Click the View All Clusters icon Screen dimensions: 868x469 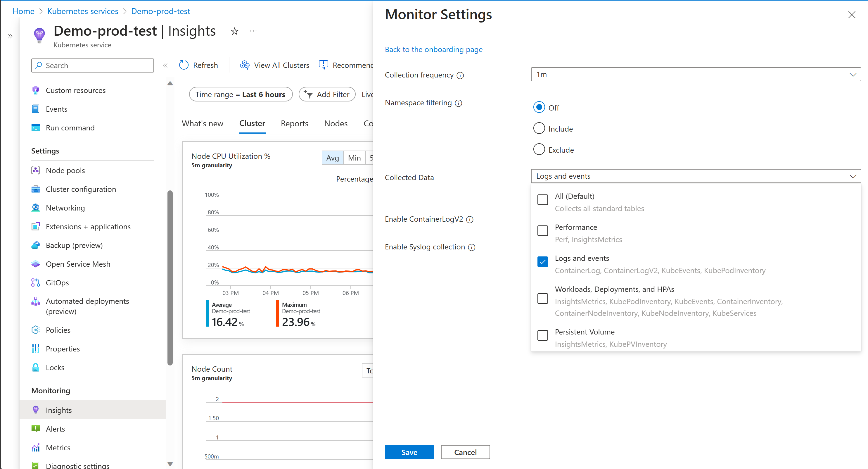245,65
